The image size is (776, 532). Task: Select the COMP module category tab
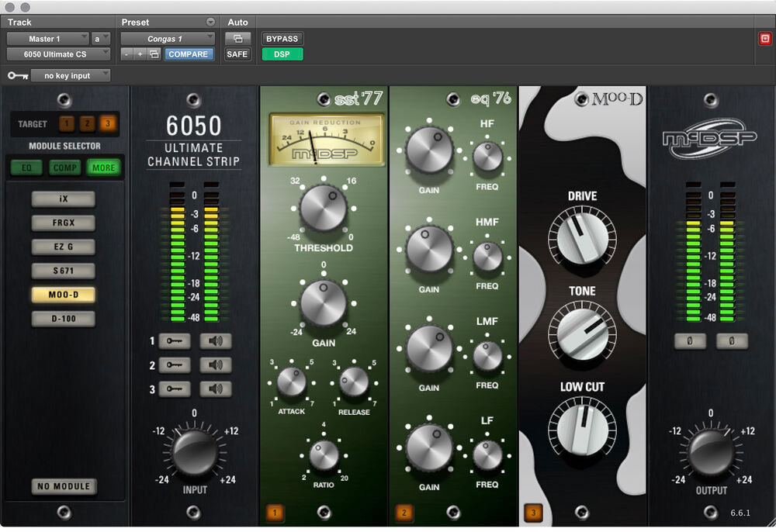pos(65,167)
